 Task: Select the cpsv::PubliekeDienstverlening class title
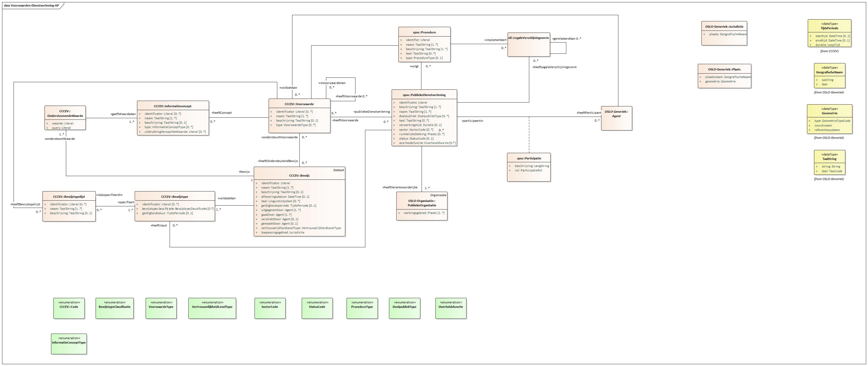click(x=424, y=95)
